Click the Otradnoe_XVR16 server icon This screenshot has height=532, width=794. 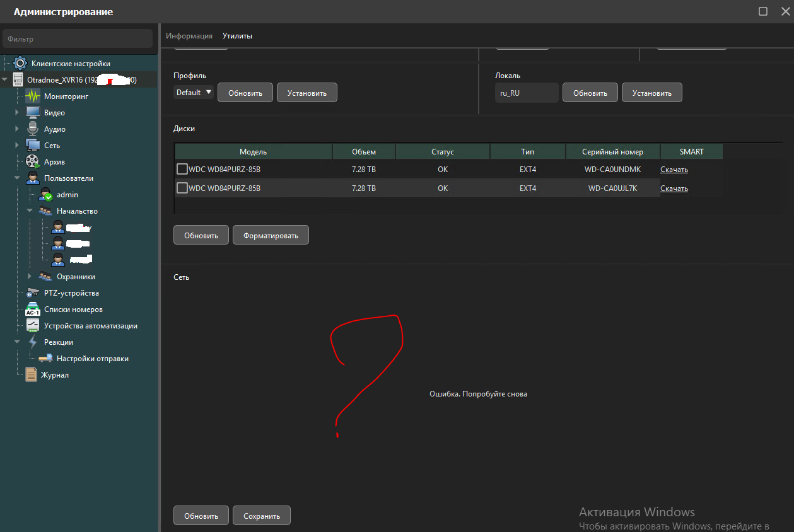click(x=18, y=80)
